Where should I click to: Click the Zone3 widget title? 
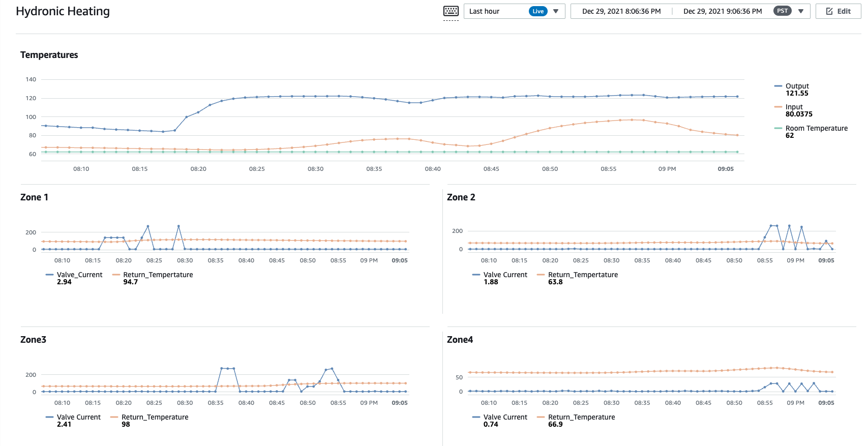tap(33, 340)
